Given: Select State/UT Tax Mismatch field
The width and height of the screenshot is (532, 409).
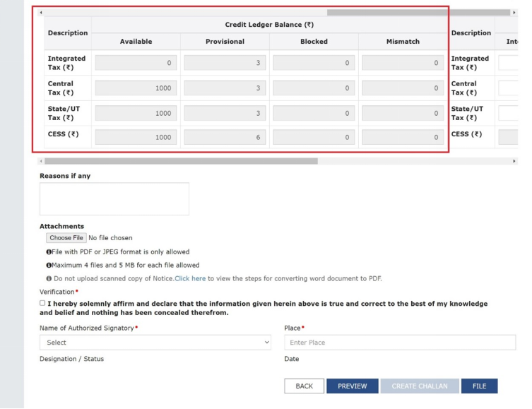Looking at the screenshot, I should (403, 113).
